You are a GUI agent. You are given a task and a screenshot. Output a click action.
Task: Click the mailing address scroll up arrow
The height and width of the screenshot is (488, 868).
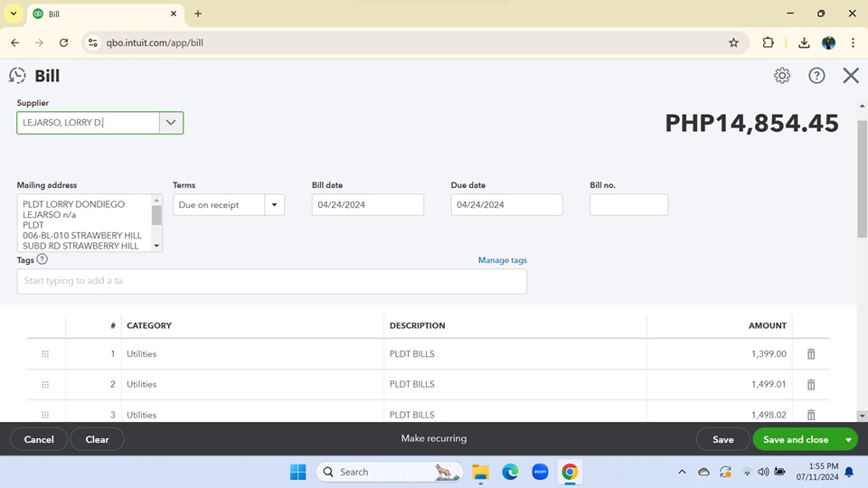(156, 201)
